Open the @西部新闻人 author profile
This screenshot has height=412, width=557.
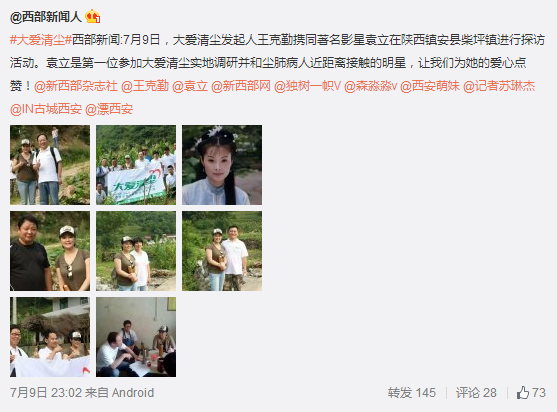click(x=46, y=17)
